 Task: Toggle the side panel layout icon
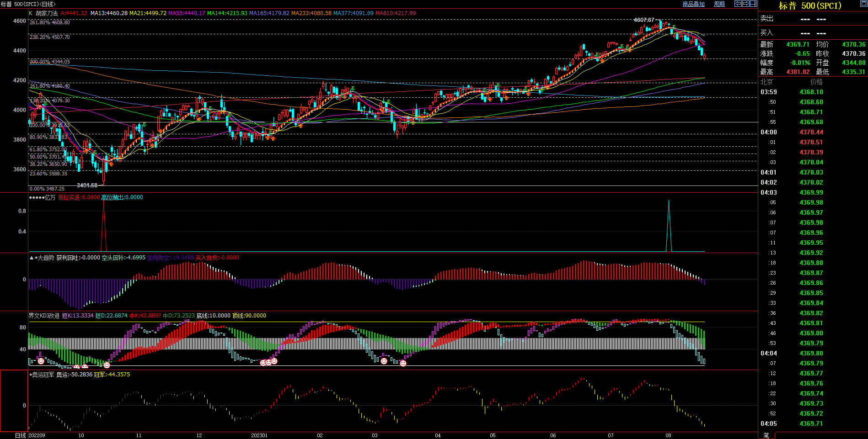(x=754, y=4)
